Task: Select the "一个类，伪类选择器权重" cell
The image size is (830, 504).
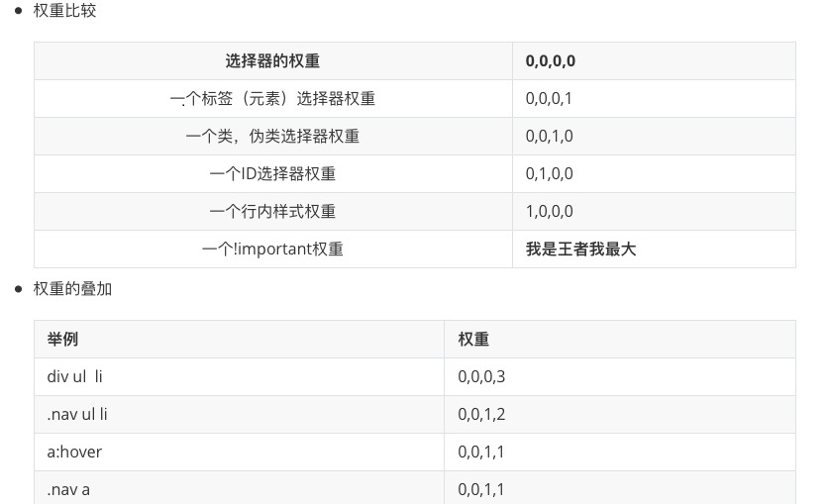Action: tap(272, 137)
